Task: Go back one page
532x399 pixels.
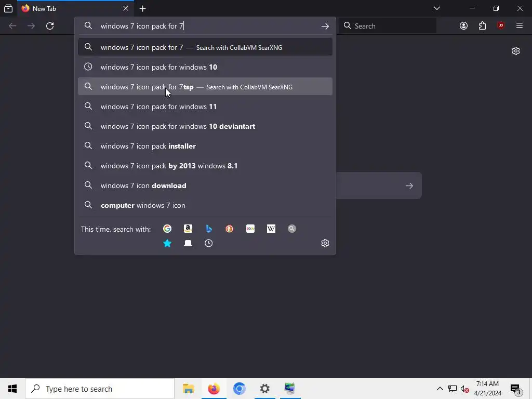Action: [12, 26]
